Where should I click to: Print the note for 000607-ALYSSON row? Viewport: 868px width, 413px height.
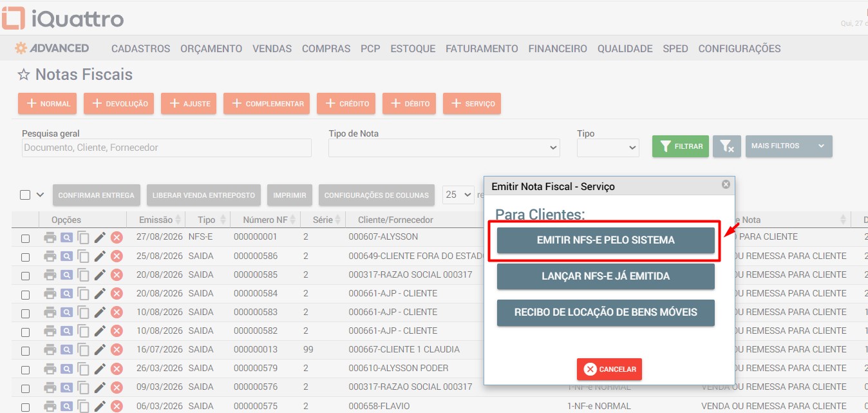50,237
